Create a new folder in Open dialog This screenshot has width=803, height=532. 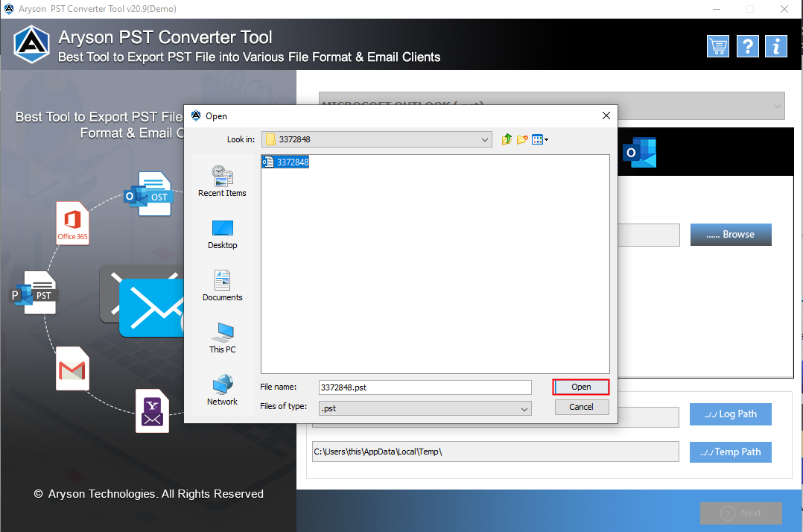[x=522, y=139]
